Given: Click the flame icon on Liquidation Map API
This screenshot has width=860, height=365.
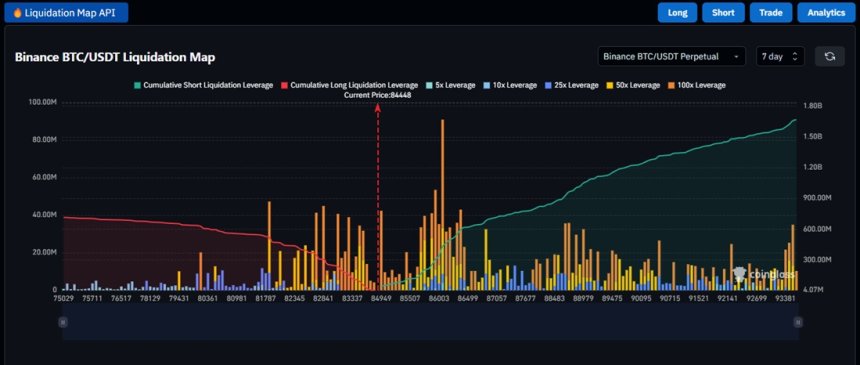Looking at the screenshot, I should (17, 13).
